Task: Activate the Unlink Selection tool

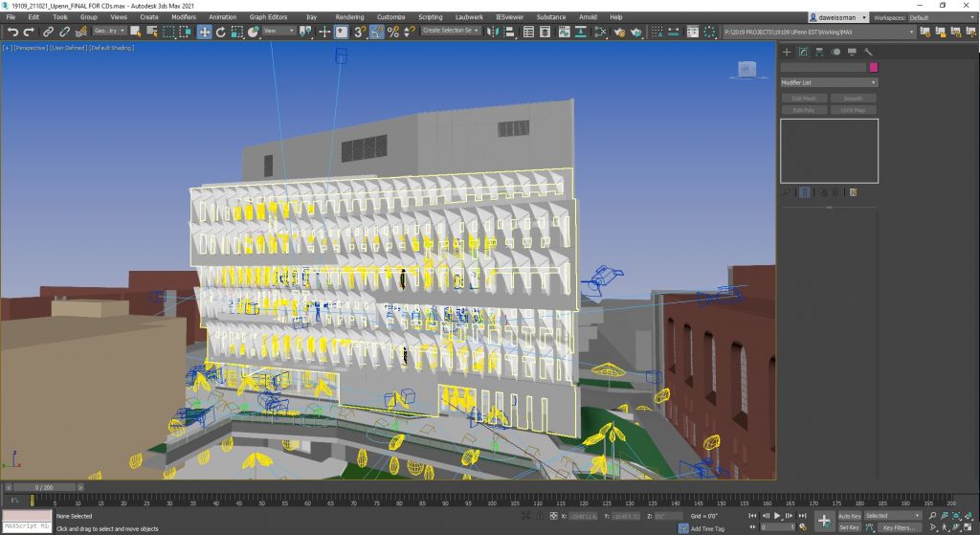Action: coord(64,32)
